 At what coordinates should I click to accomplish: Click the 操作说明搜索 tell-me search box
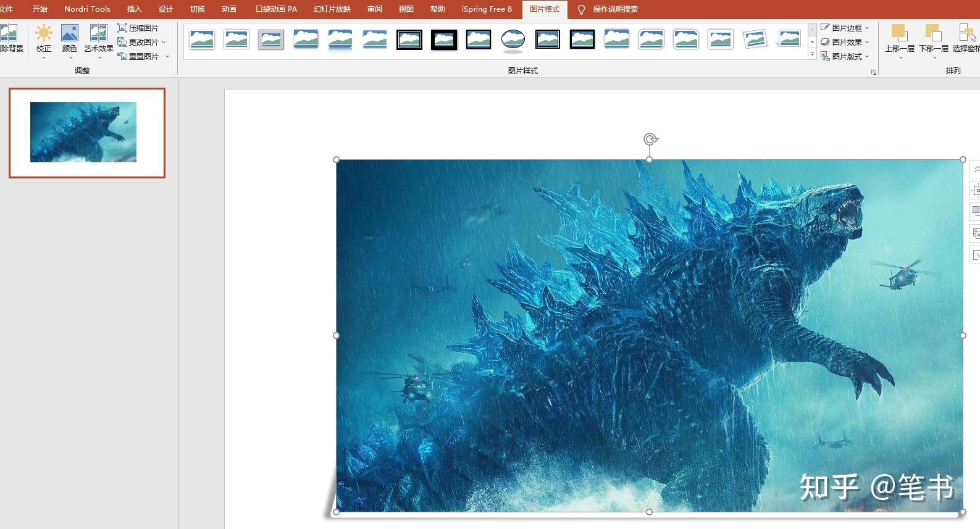coord(616,9)
